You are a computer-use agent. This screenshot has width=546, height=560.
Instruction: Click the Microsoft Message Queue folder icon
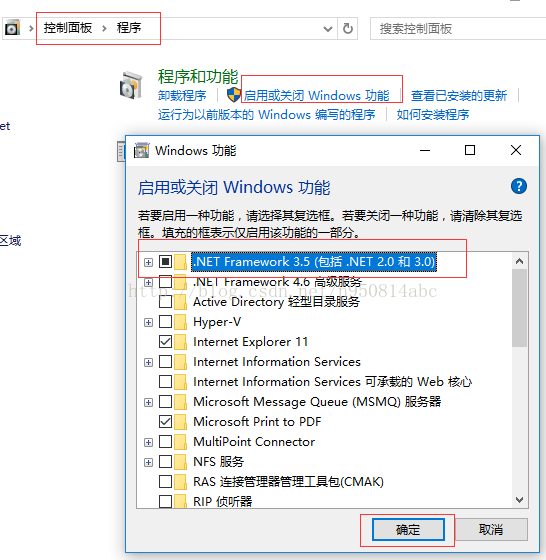[181, 402]
